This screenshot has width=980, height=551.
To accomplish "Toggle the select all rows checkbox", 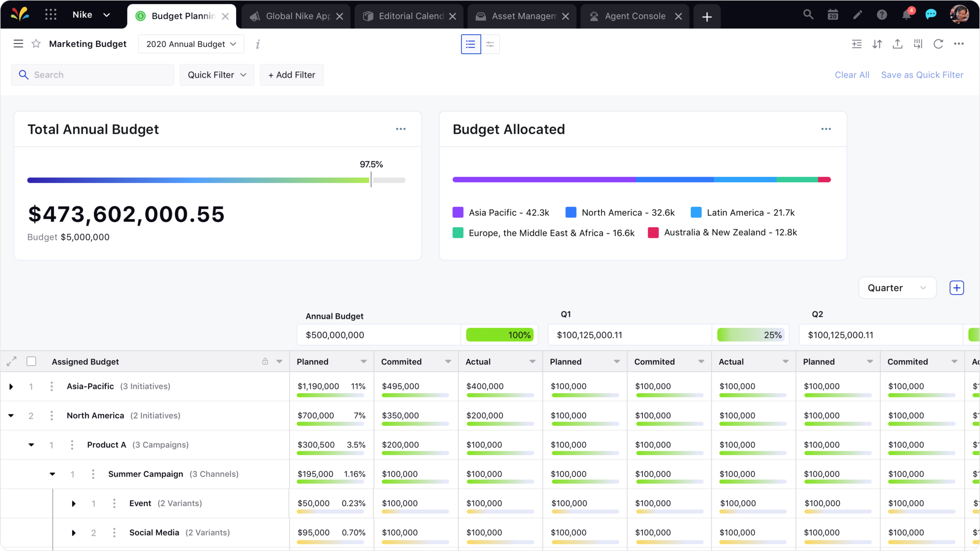I will coord(31,361).
